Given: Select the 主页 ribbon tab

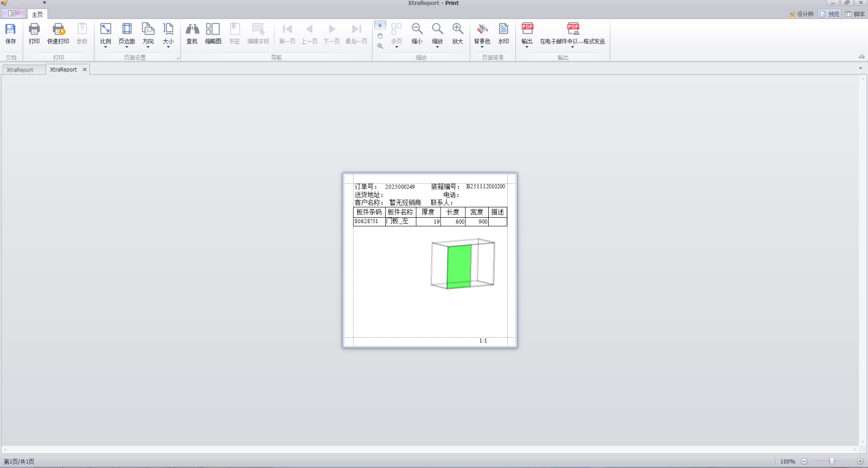Looking at the screenshot, I should [x=37, y=15].
